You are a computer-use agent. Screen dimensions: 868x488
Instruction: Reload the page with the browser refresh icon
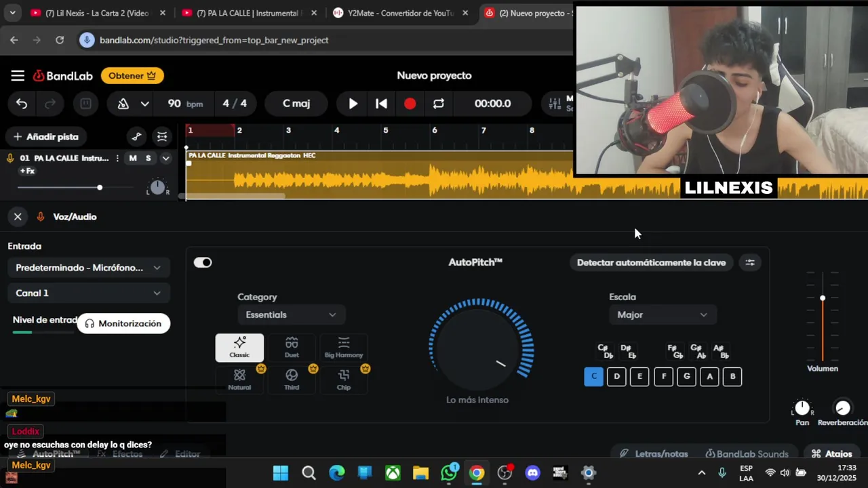tap(60, 40)
